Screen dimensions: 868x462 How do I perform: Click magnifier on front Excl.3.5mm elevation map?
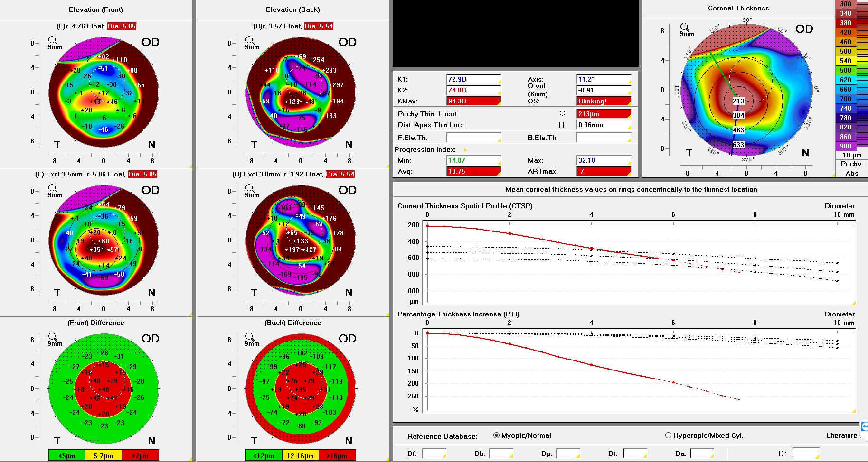point(53,188)
